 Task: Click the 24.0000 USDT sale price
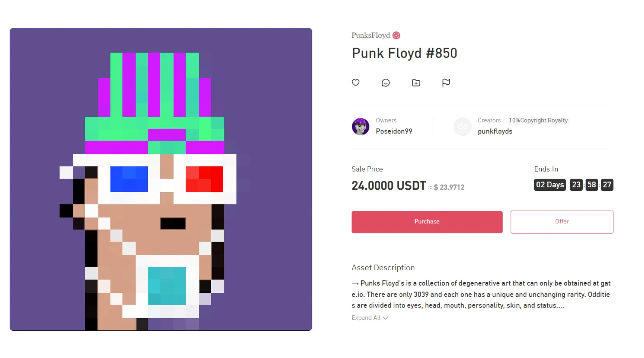coord(389,186)
